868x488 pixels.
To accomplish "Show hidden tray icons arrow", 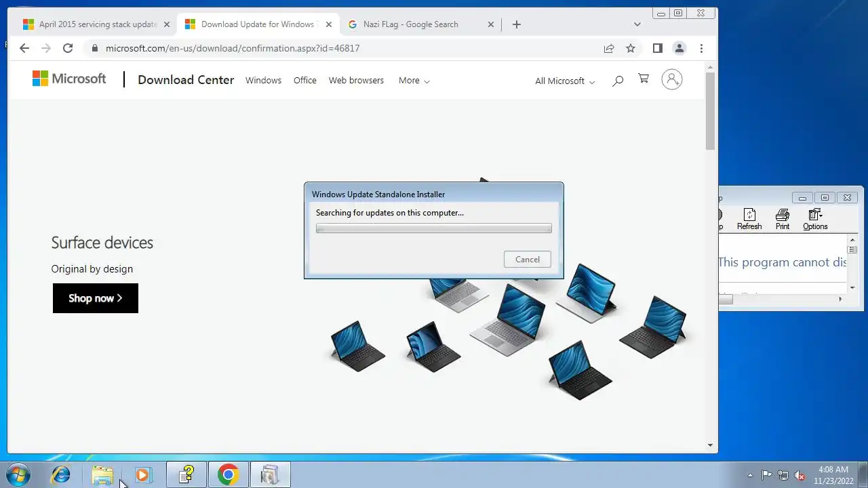I will 750,475.
